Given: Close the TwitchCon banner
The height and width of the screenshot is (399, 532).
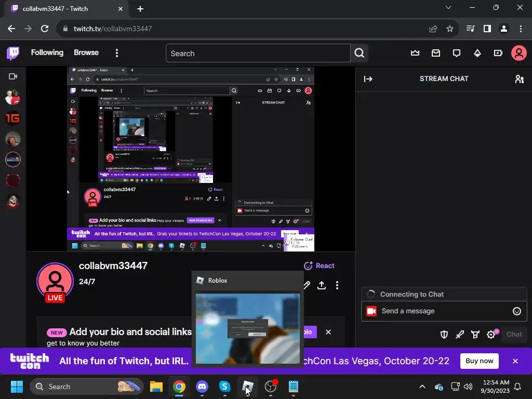Looking at the screenshot, I should tap(515, 361).
